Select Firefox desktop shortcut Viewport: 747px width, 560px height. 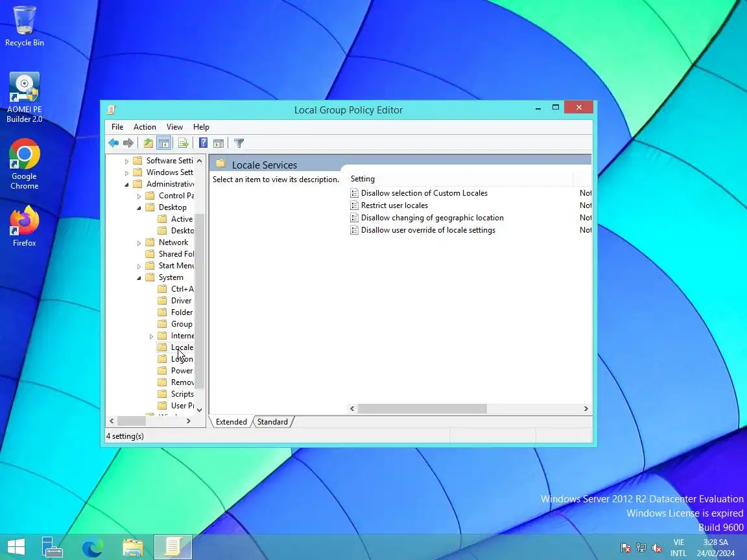click(24, 226)
